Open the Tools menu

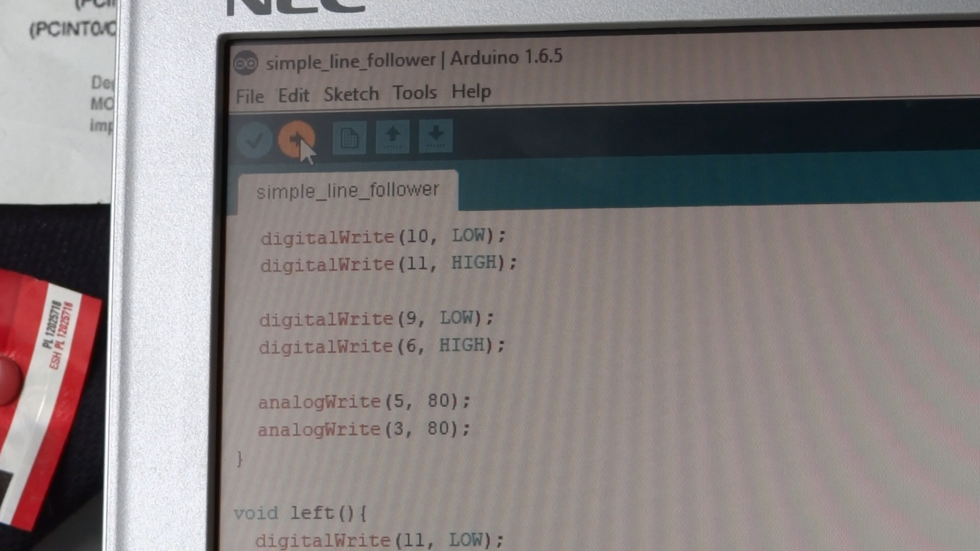tap(414, 93)
